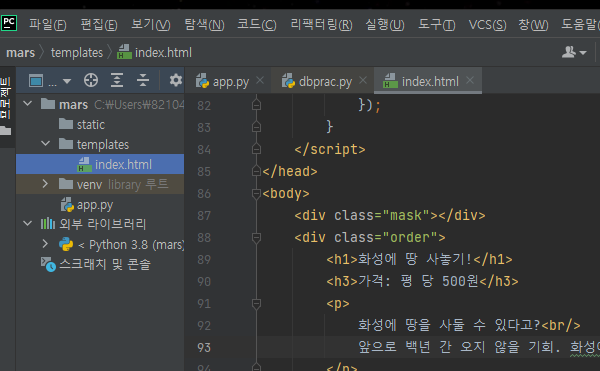Open the 창(W) menu

533,24
